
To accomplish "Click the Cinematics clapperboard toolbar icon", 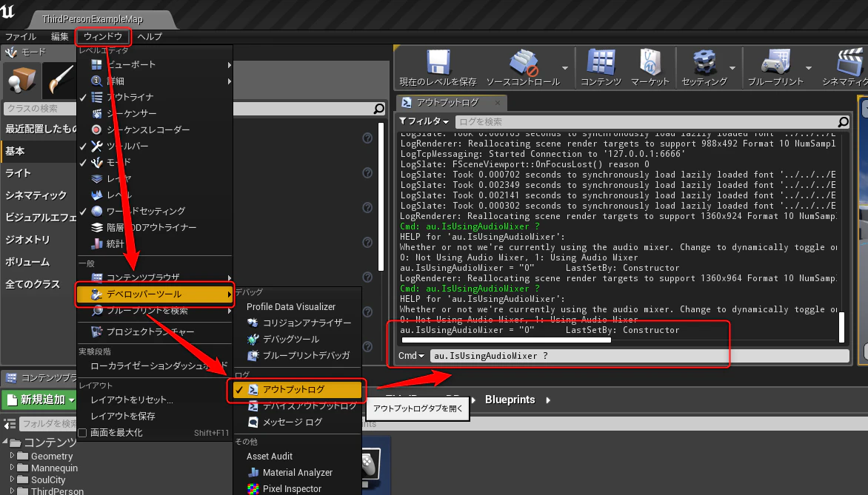I will 849,62.
